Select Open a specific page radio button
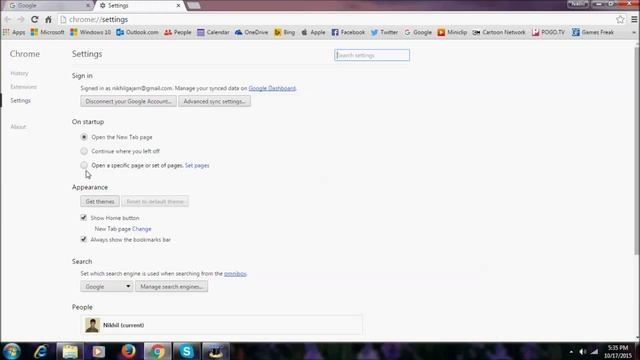This screenshot has width=640, height=360. click(84, 165)
